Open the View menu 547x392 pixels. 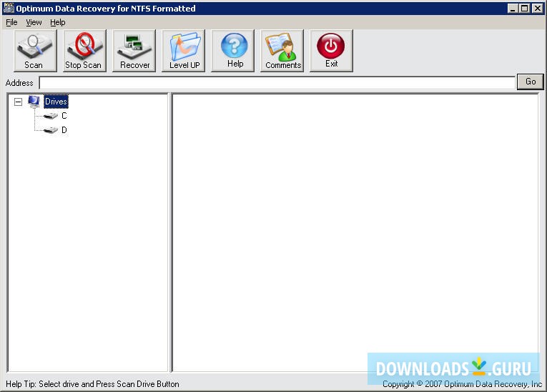coord(34,22)
